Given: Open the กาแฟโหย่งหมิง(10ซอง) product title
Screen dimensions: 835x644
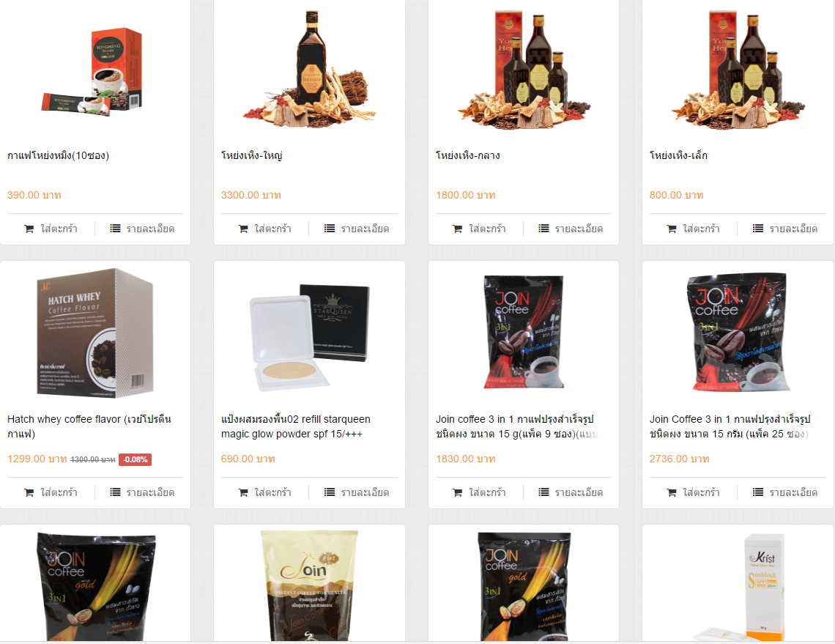Looking at the screenshot, I should (58, 155).
